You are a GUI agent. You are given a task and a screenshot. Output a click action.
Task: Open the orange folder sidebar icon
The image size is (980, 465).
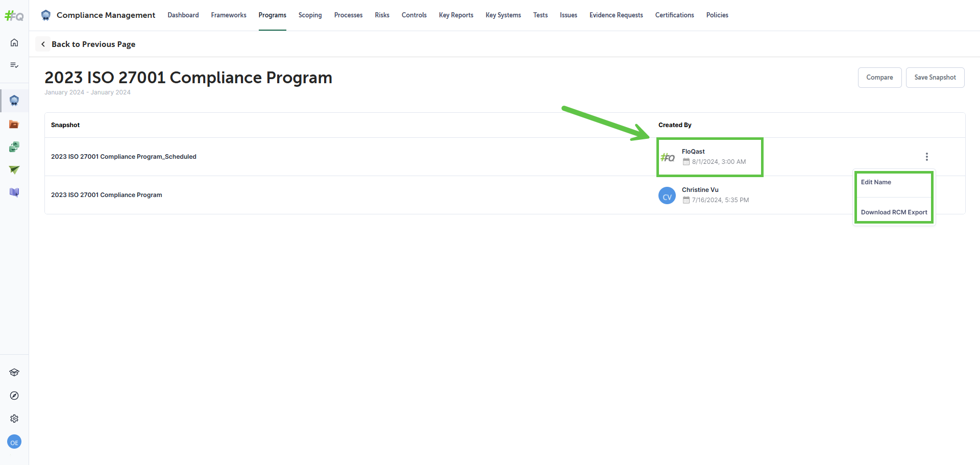coord(14,124)
